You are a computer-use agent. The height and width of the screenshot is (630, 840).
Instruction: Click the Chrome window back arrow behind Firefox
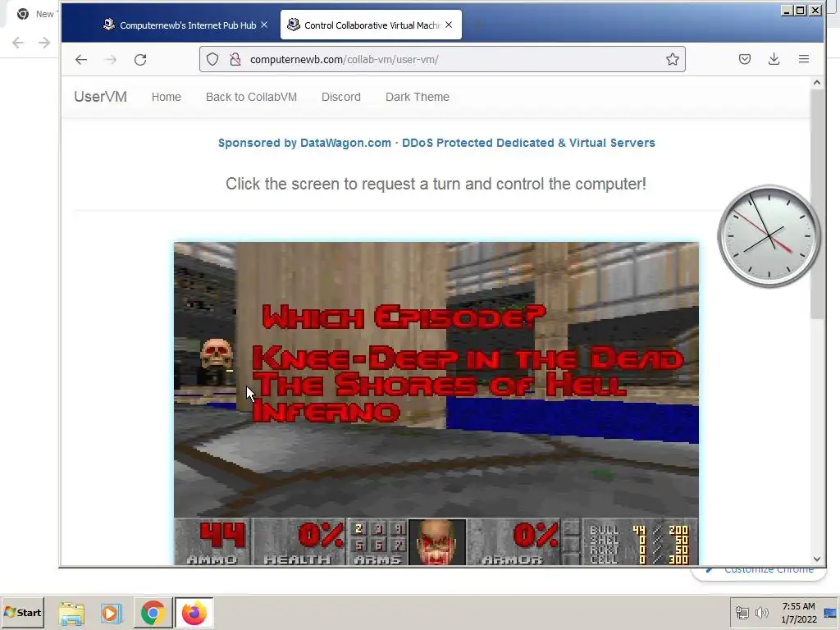[18, 43]
